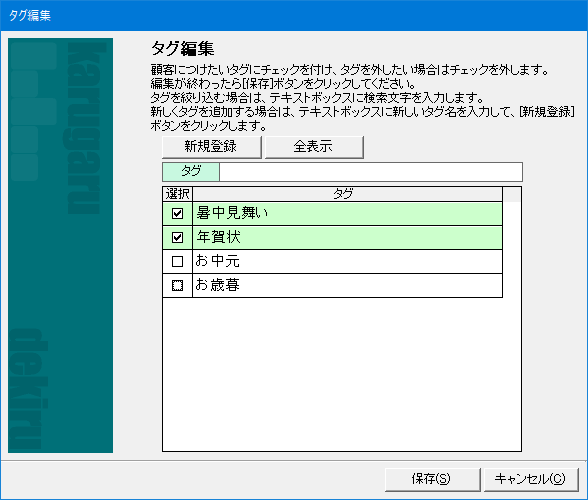Viewport: 588px width, 500px height.
Task: Save changes with the 保存(S) button
Action: point(432,479)
